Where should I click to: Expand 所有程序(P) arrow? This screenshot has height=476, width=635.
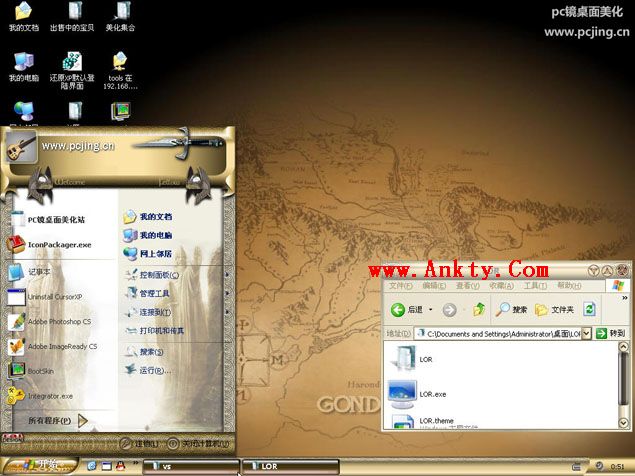[83, 421]
